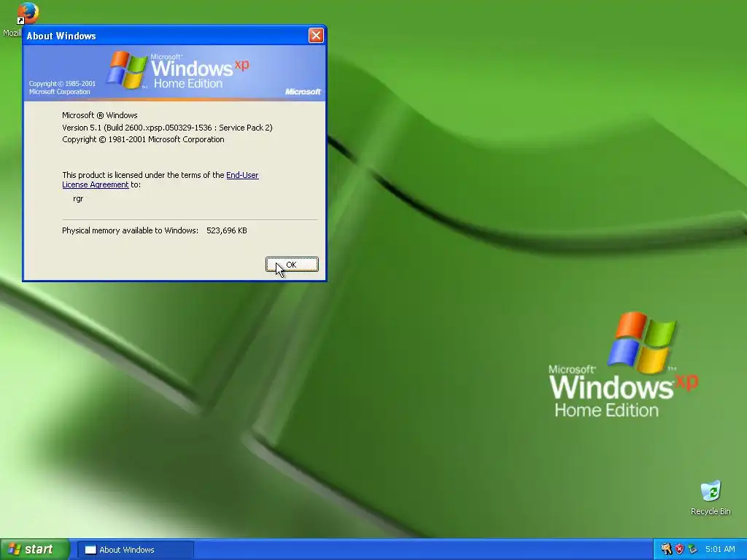This screenshot has width=747, height=560.
Task: Click OK in About Windows dialog
Action: (292, 265)
